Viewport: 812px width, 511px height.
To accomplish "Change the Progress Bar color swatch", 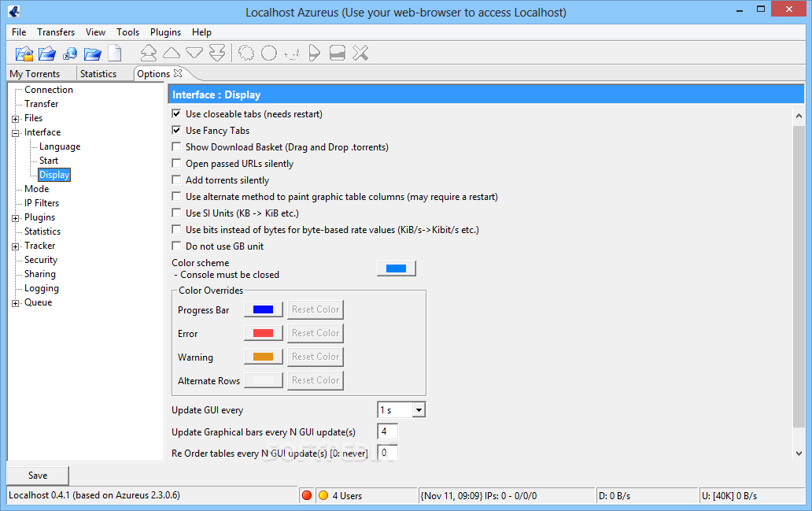I will [263, 309].
